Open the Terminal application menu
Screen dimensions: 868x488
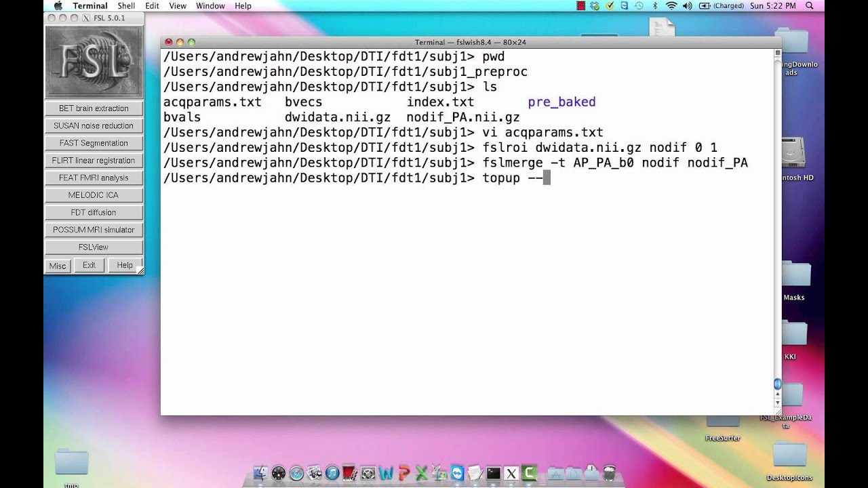pos(90,5)
